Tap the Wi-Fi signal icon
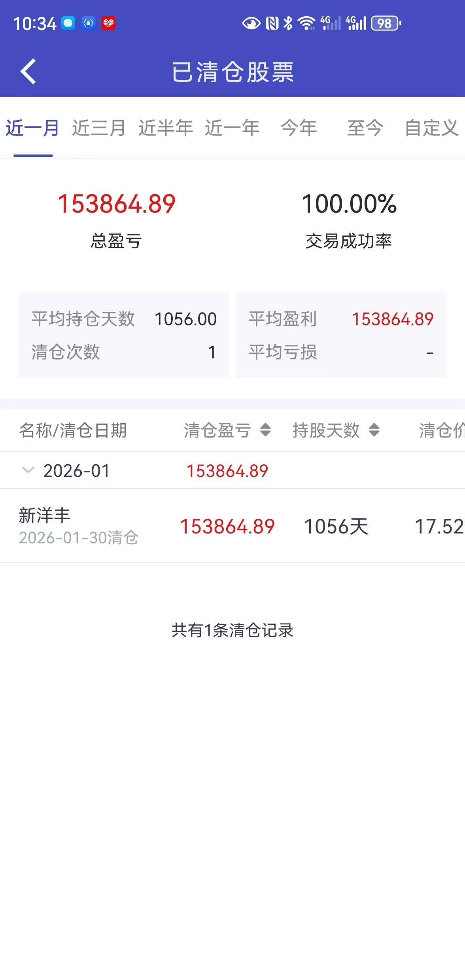 tap(306, 24)
